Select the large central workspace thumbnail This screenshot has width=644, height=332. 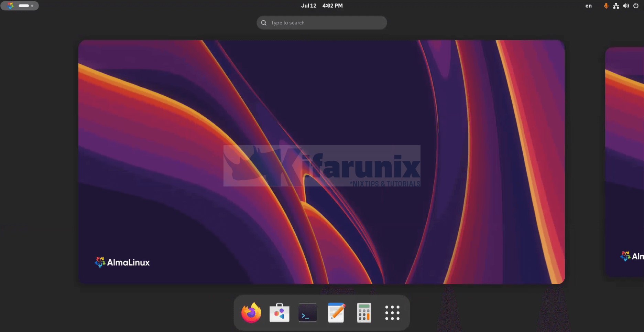point(321,103)
